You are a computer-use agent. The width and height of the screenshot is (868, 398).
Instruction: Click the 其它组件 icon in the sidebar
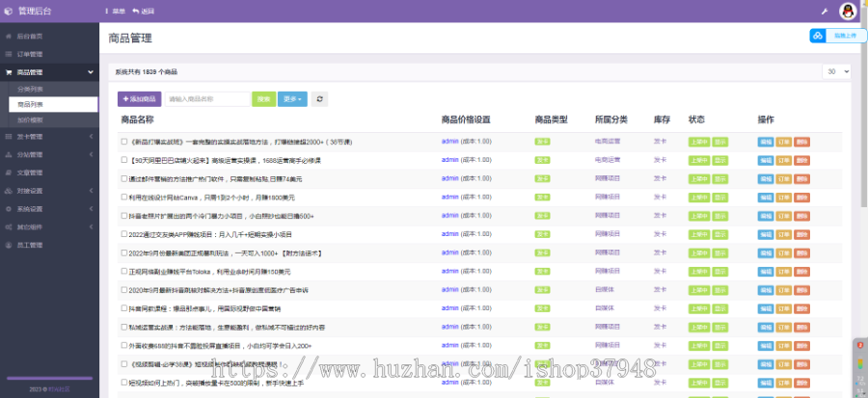click(x=8, y=227)
